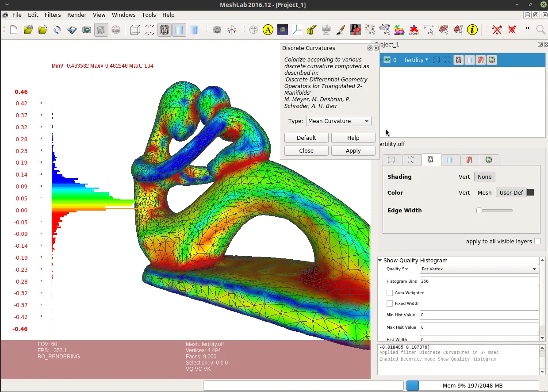This screenshot has width=548, height=392.
Task: Select User-Def color mode
Action: 511,193
